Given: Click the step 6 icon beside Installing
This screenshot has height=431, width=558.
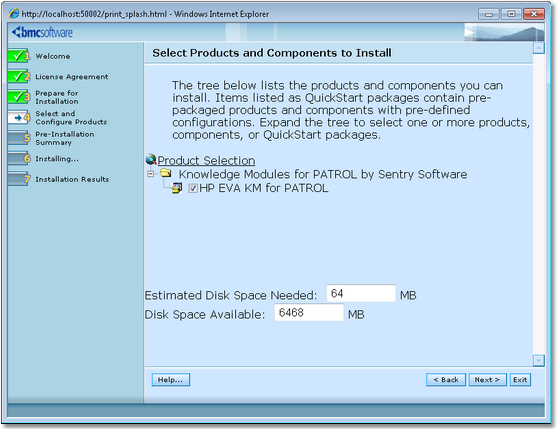Looking at the screenshot, I should click(x=19, y=158).
